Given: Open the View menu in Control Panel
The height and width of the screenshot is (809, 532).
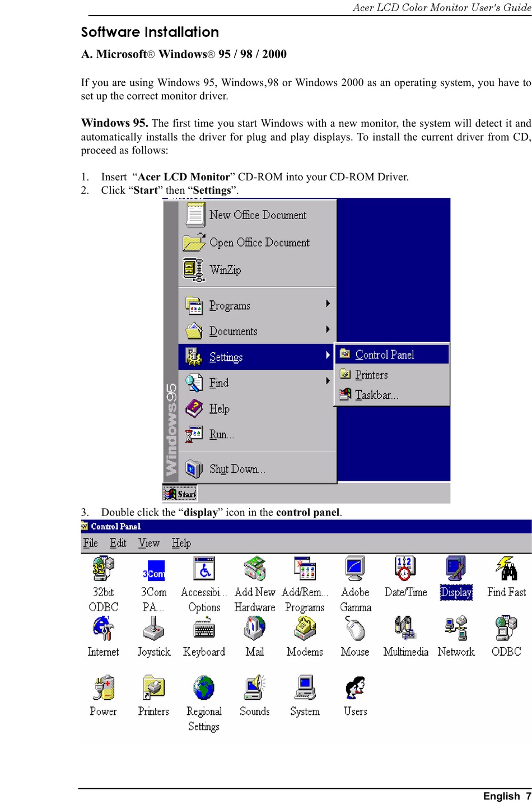Looking at the screenshot, I should click(x=149, y=543).
